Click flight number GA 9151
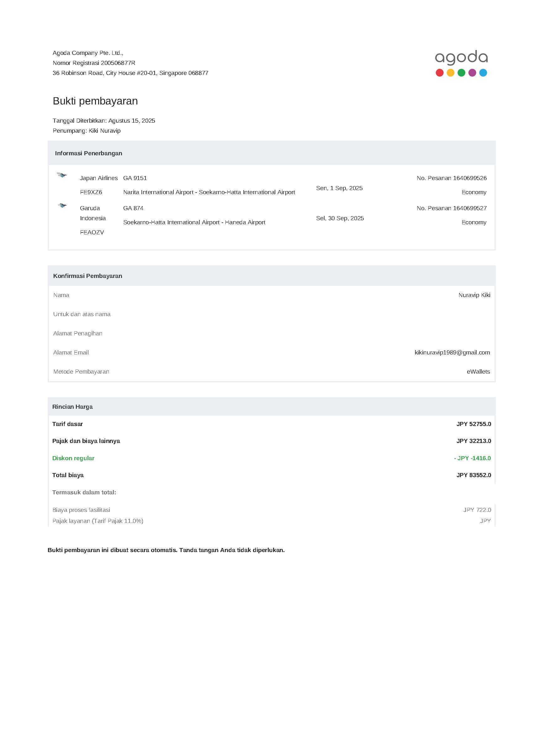The image size is (534, 756). [x=135, y=178]
